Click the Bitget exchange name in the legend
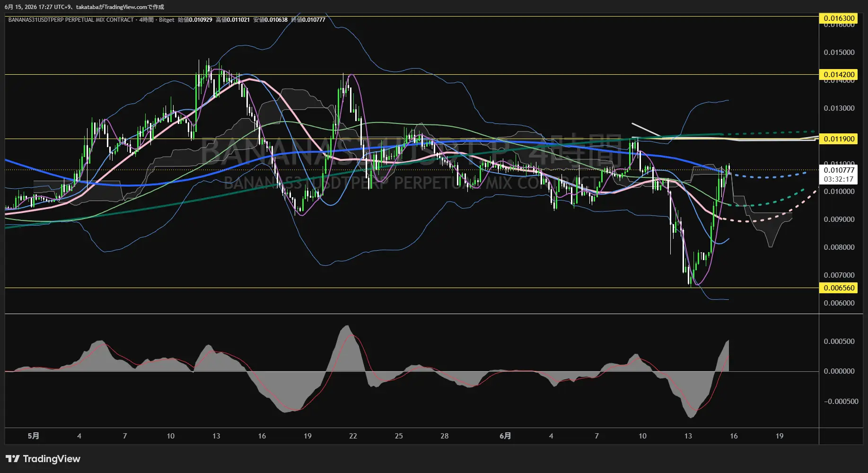This screenshot has height=473, width=868. point(167,20)
